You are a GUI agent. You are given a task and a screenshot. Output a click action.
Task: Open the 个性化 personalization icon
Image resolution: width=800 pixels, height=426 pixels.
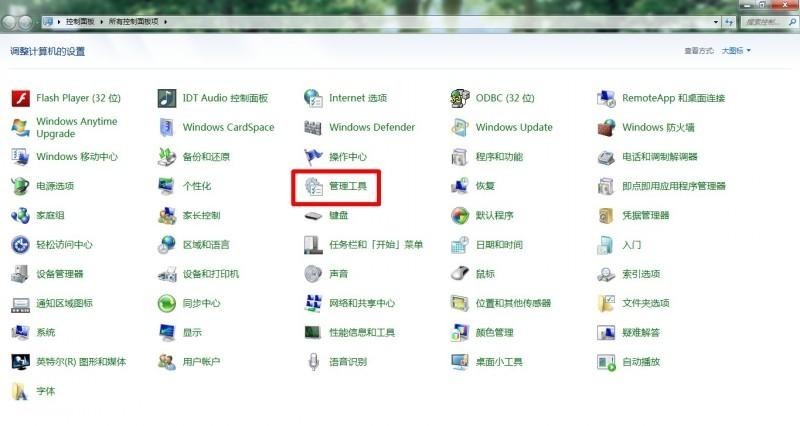click(167, 186)
